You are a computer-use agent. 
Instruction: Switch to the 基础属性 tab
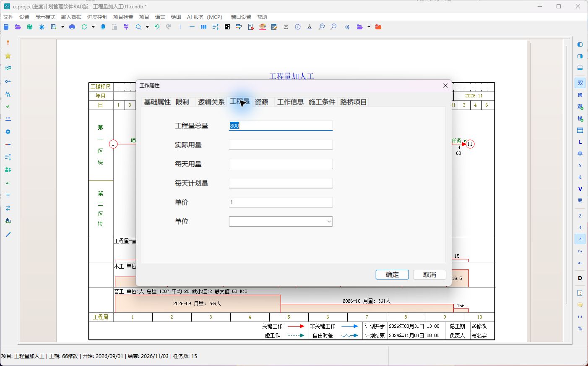pos(157,102)
